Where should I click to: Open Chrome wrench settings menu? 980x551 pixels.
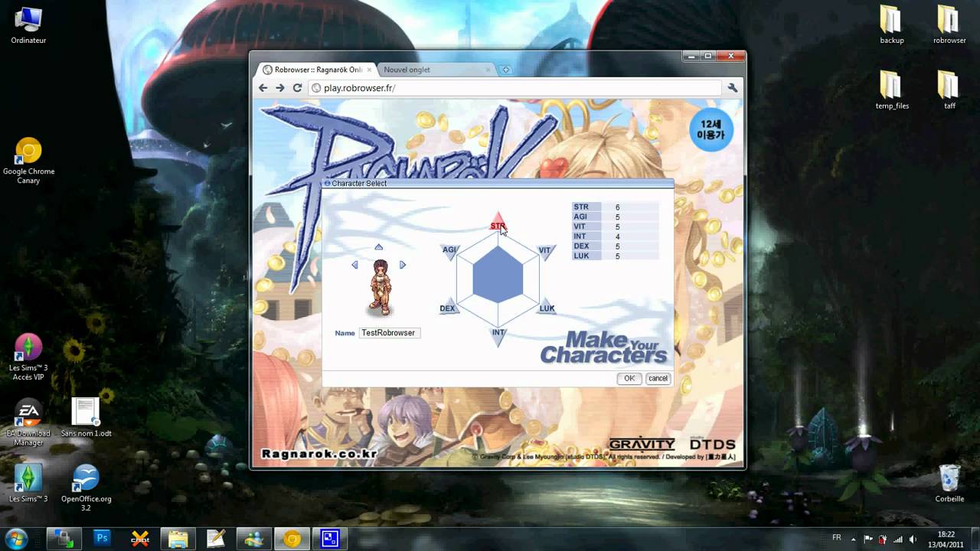click(x=732, y=88)
